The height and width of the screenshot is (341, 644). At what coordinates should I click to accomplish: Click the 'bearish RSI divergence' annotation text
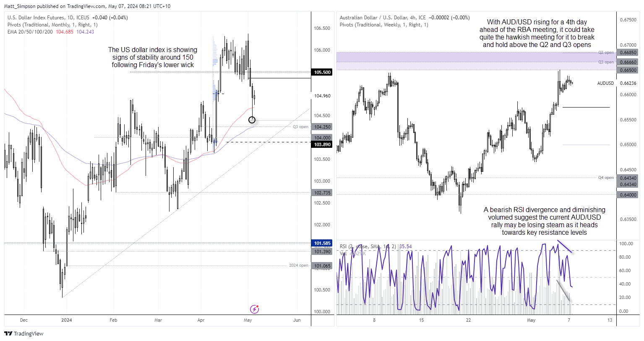pyautogui.click(x=544, y=221)
